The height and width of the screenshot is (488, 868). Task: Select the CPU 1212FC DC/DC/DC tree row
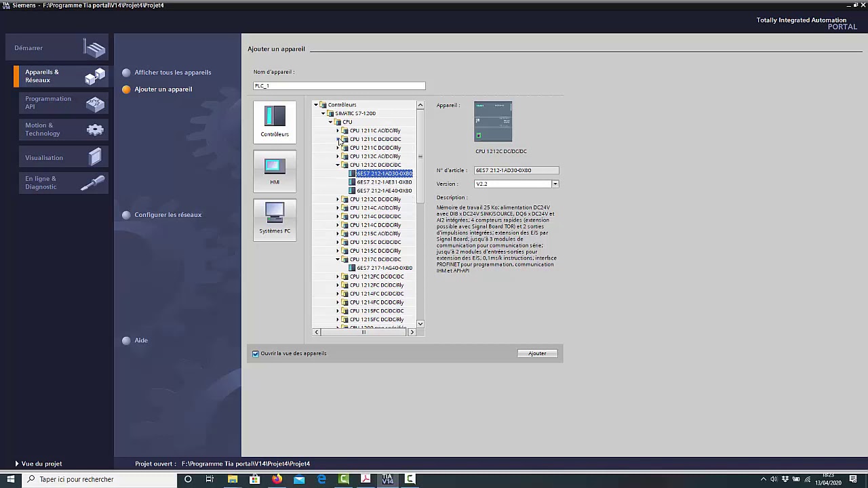[x=376, y=277]
